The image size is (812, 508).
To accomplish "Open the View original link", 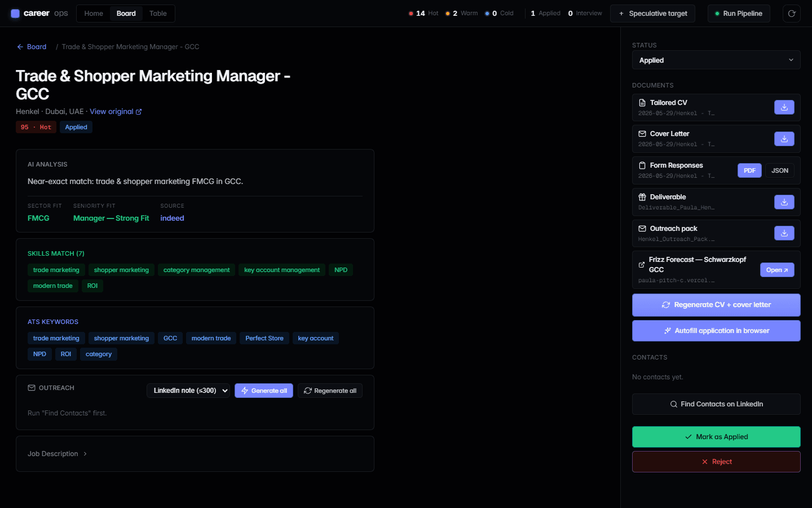I will pyautogui.click(x=116, y=112).
